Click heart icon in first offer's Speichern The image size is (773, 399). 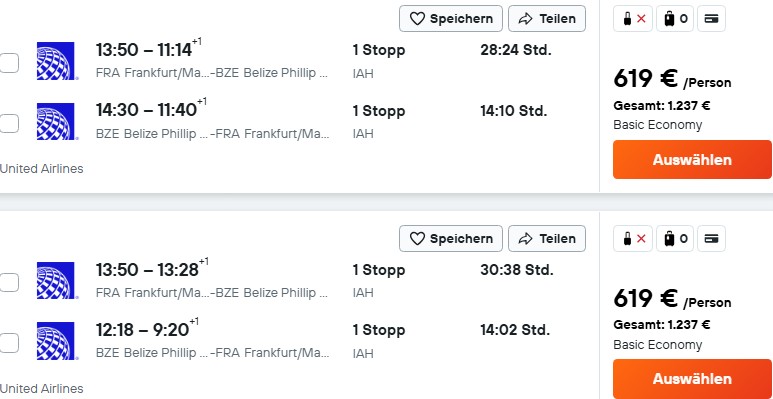(417, 19)
